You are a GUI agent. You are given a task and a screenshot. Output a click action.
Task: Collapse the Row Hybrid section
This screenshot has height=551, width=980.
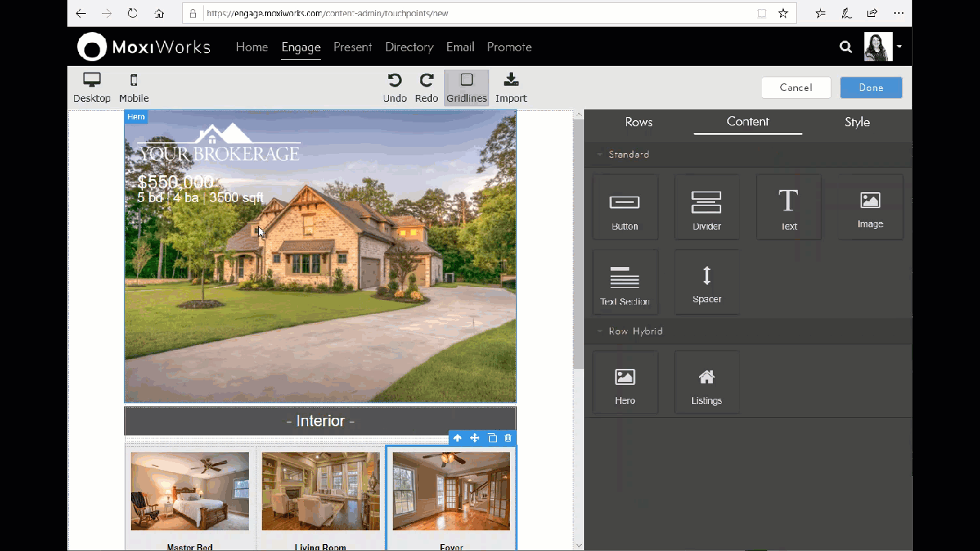pyautogui.click(x=600, y=331)
